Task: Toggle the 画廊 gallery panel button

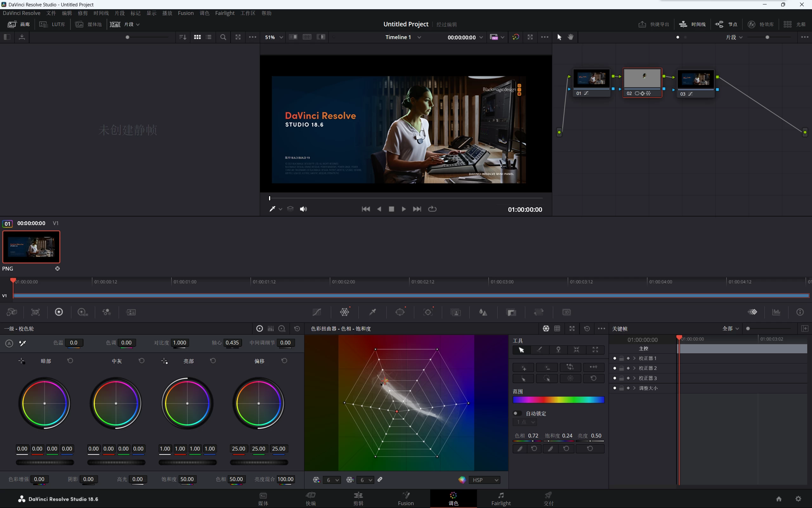Action: [19, 24]
